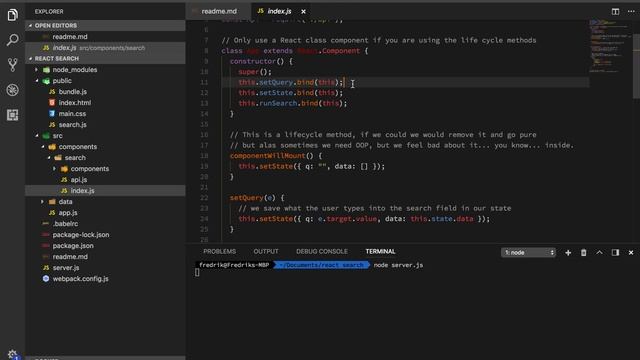Kill the terminal with trash icon
The image size is (640, 360).
[x=584, y=253]
